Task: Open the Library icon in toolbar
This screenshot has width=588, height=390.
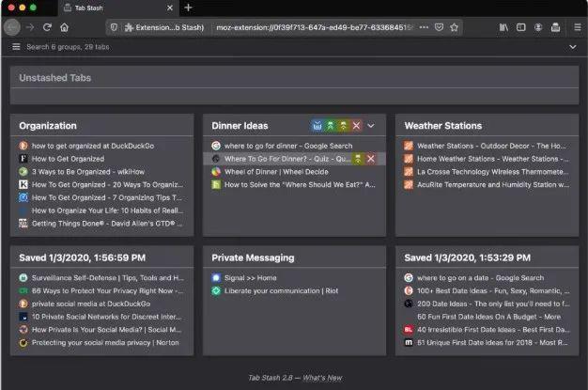Action: point(503,27)
